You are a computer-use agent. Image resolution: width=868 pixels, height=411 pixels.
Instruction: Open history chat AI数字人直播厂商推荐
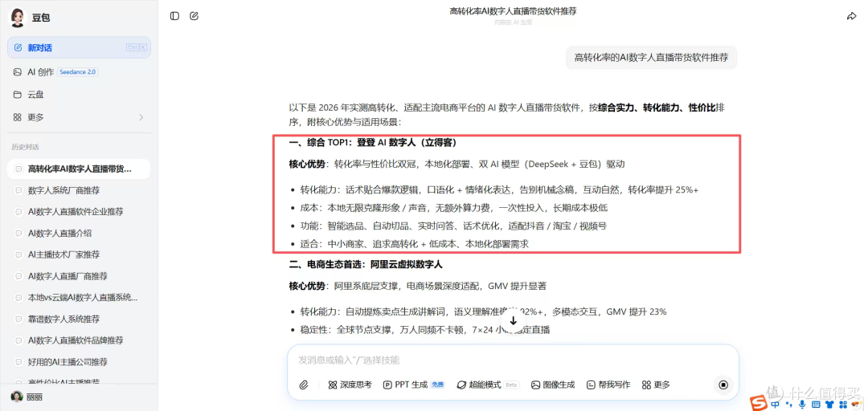click(x=79, y=277)
